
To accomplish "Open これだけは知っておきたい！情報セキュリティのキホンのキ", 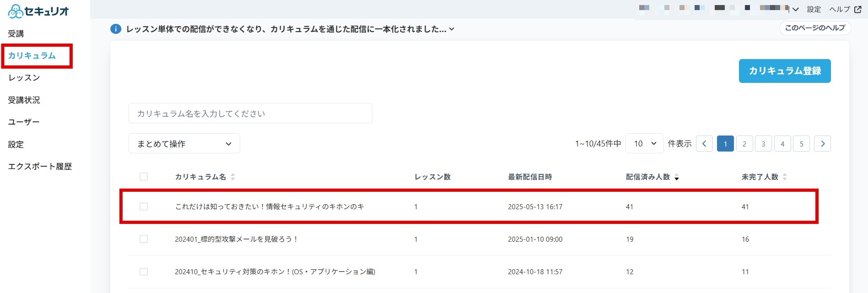I will tap(270, 206).
